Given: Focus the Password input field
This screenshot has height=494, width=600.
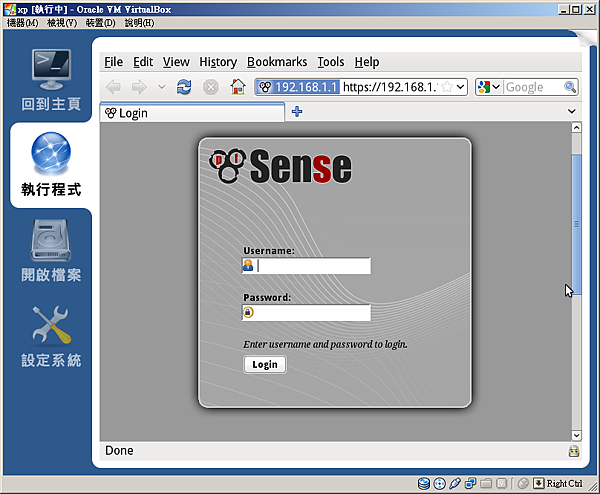Looking at the screenshot, I should coord(306,313).
